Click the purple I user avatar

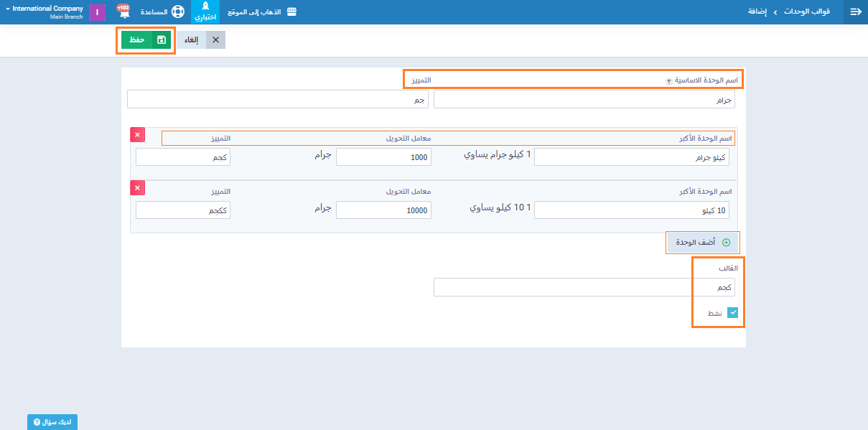[97, 12]
